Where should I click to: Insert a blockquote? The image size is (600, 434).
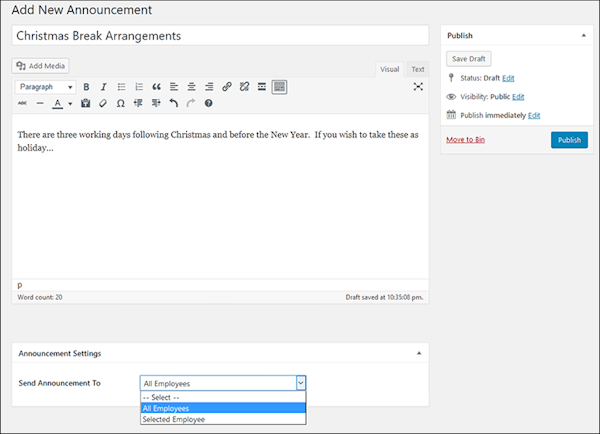click(x=156, y=87)
